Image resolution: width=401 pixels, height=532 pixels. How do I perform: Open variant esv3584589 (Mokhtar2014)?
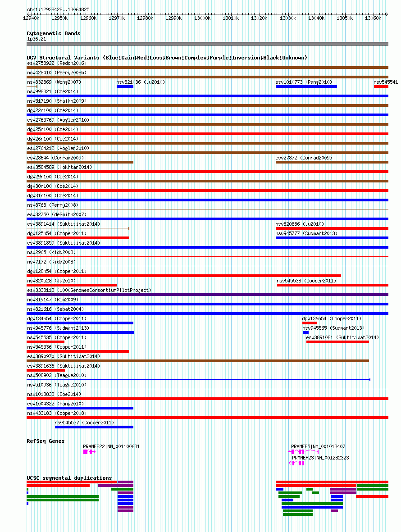(59, 167)
